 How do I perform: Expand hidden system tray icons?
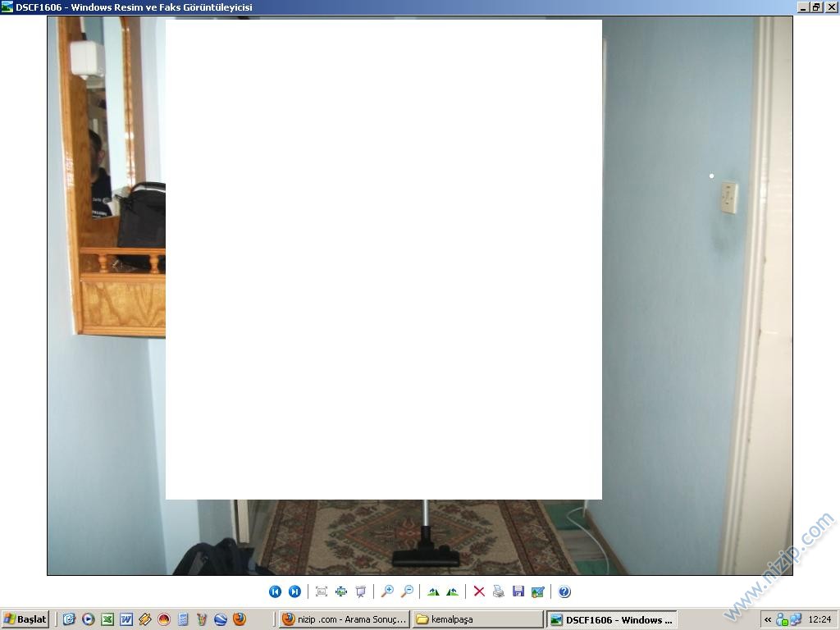[768, 620]
